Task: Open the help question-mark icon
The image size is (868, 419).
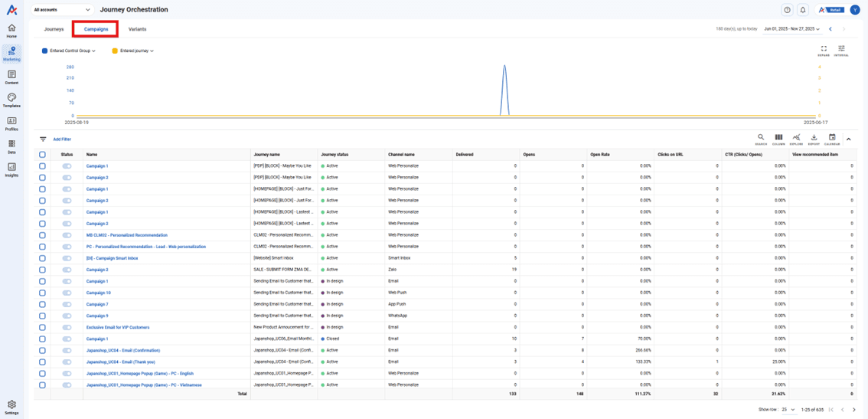Action: (787, 10)
